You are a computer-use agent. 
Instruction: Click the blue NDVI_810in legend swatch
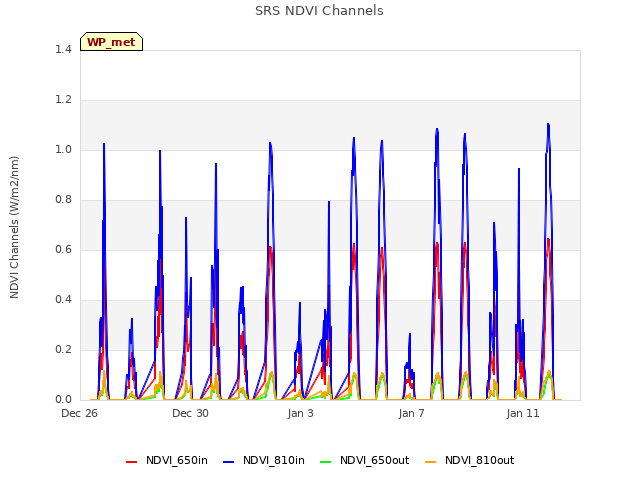click(229, 462)
